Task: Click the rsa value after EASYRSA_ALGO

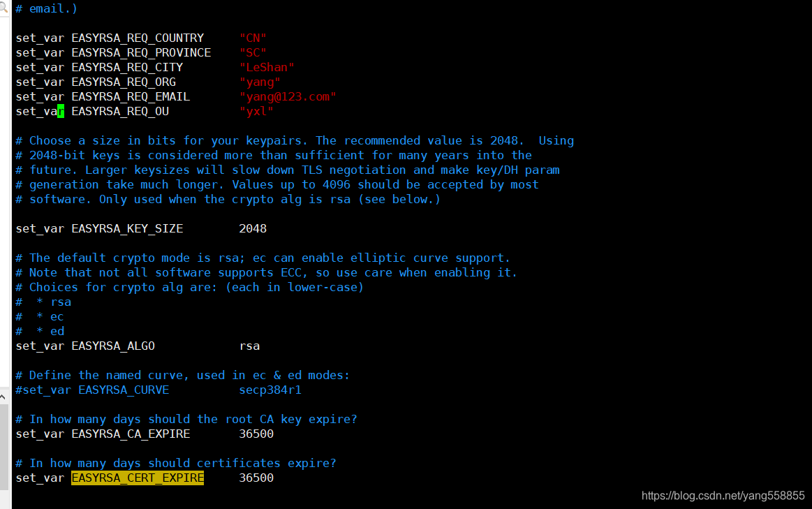Action: coord(250,346)
